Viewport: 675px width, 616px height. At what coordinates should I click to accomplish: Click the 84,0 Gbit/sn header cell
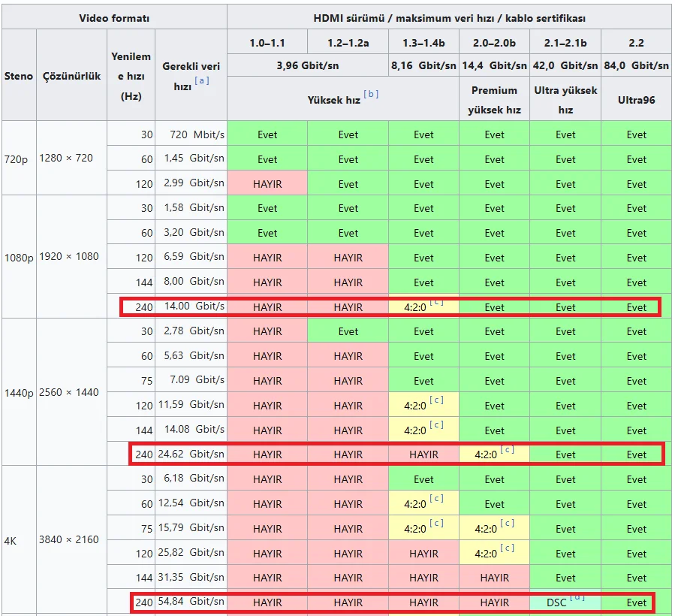tap(636, 65)
